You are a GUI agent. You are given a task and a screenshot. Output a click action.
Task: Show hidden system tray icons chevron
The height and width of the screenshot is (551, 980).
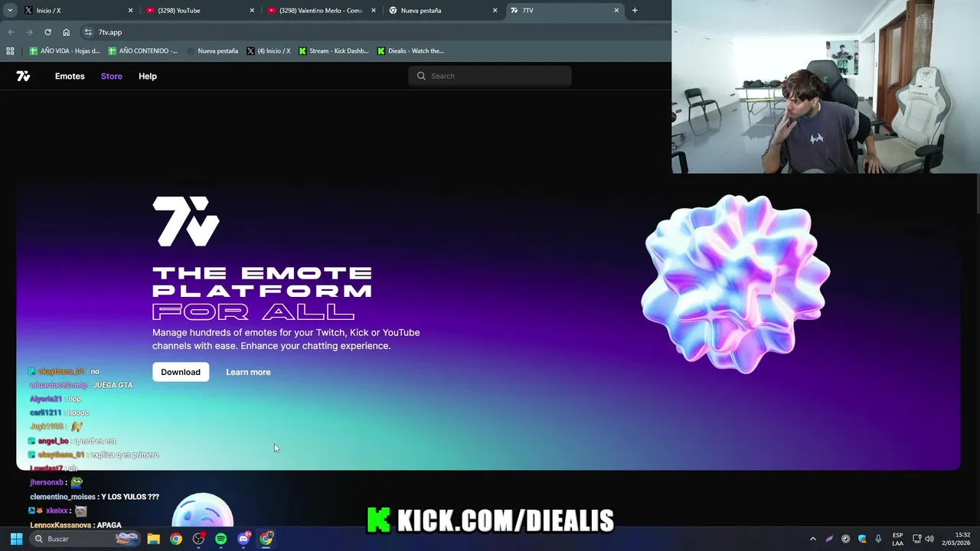(812, 539)
